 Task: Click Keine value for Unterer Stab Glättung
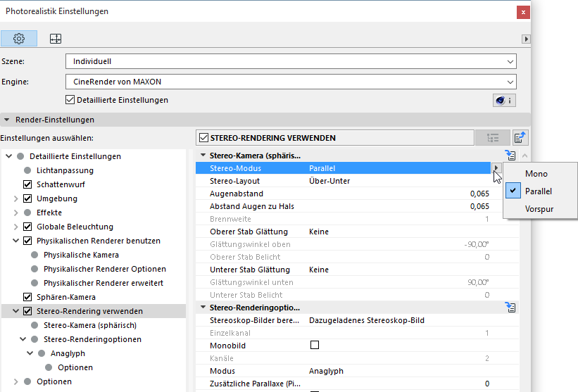point(319,270)
